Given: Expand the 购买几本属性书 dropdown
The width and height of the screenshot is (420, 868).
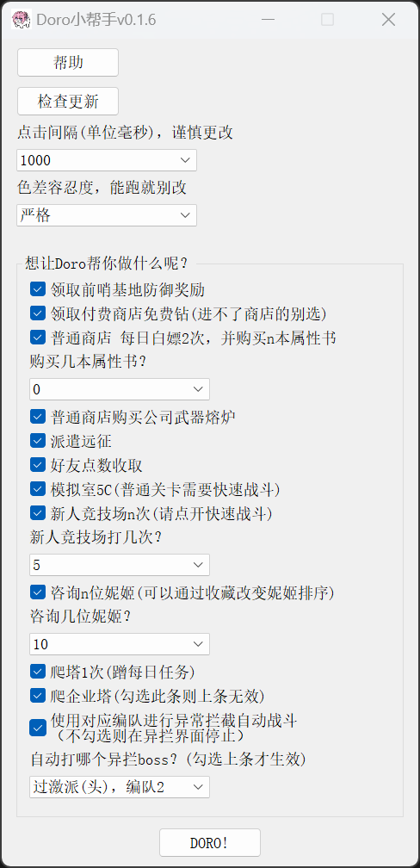Looking at the screenshot, I should (120, 389).
